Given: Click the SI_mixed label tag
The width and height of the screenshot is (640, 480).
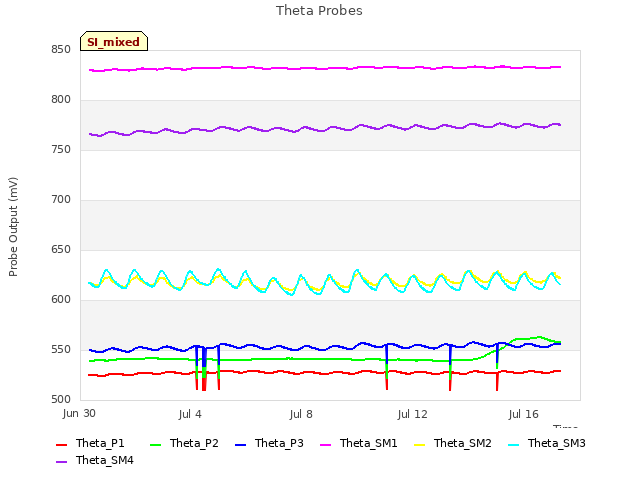Looking at the screenshot, I should point(114,41).
